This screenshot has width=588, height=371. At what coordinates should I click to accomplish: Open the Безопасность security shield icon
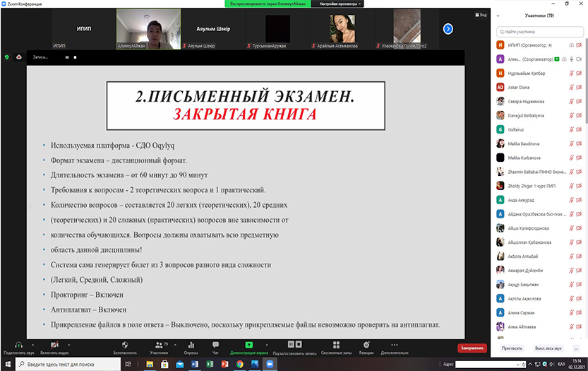click(x=125, y=344)
